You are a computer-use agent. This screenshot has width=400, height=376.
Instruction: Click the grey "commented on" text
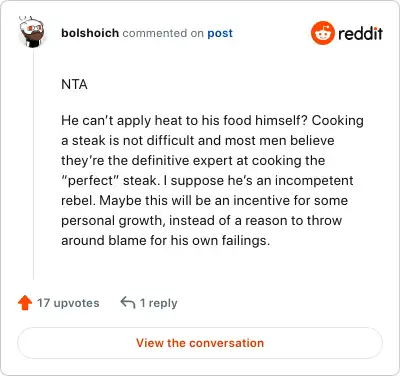[163, 33]
